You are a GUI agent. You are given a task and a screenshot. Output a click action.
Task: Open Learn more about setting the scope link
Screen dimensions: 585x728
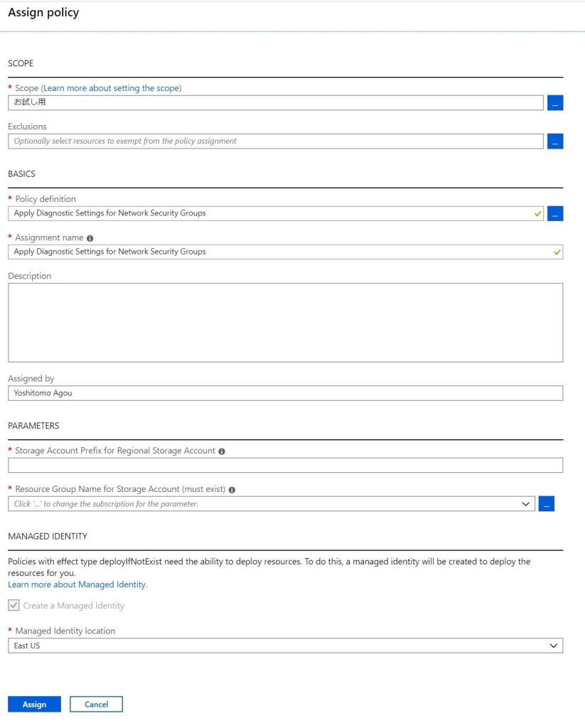click(112, 88)
